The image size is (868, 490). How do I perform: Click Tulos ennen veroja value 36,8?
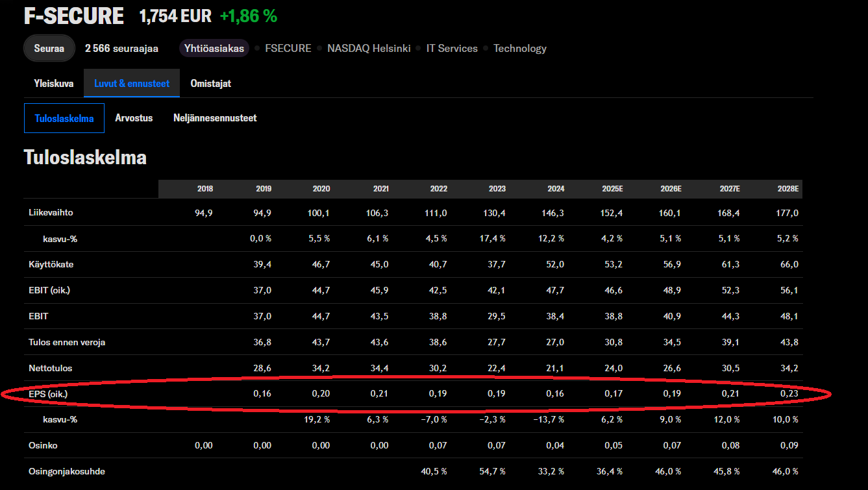point(262,343)
